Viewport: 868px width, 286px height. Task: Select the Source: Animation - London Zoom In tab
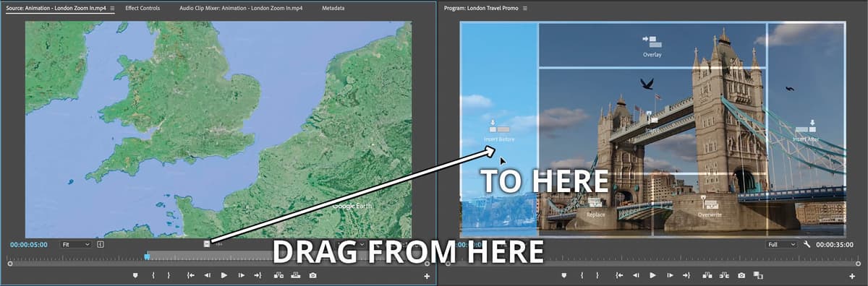pyautogui.click(x=56, y=8)
